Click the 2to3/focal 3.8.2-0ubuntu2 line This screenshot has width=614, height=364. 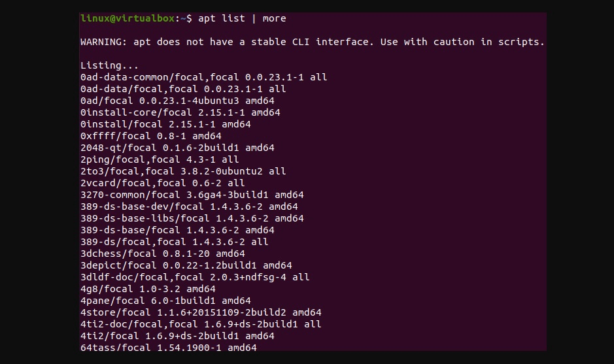click(x=183, y=171)
